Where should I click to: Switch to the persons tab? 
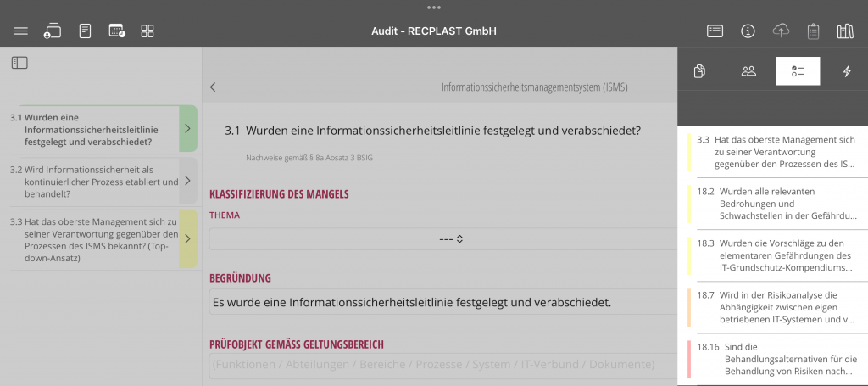748,71
